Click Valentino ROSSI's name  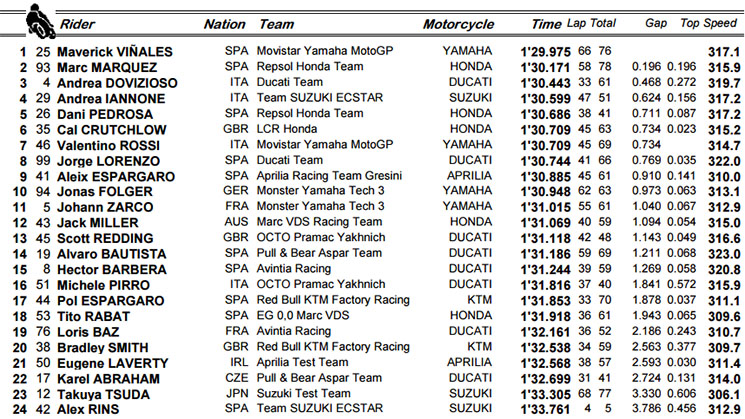pos(108,145)
